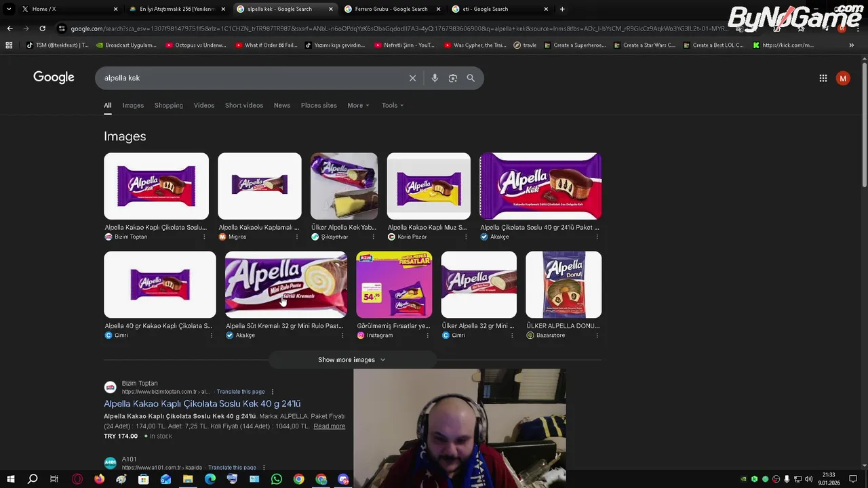Expand the Tools dropdown
Image resolution: width=868 pixels, height=488 pixels.
click(x=393, y=105)
